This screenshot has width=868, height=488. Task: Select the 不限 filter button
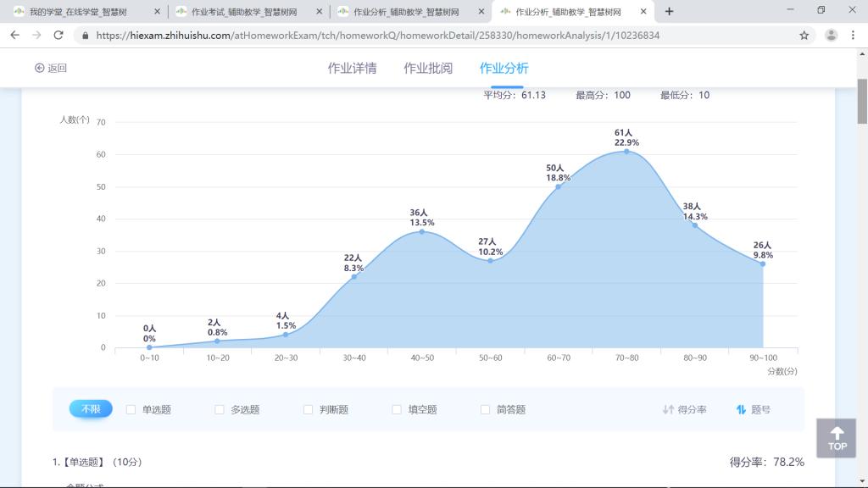pos(91,409)
